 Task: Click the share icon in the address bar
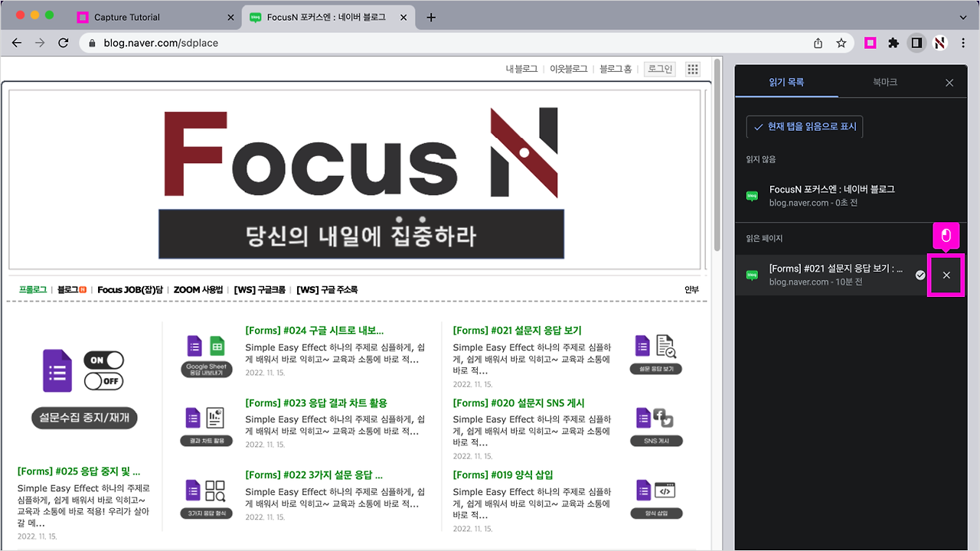(818, 44)
